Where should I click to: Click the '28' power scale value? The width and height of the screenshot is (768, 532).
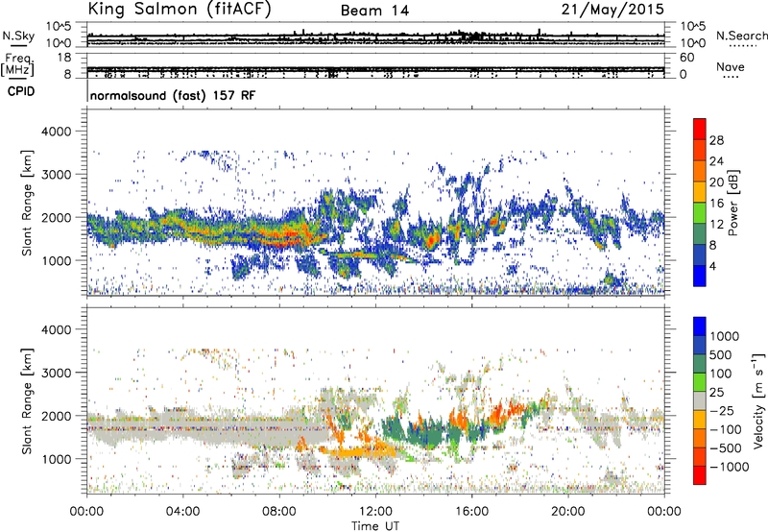click(x=716, y=140)
